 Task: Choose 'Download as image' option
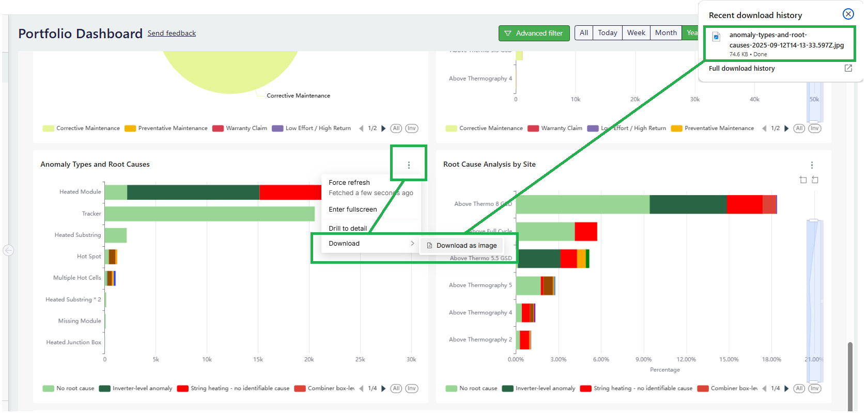462,246
